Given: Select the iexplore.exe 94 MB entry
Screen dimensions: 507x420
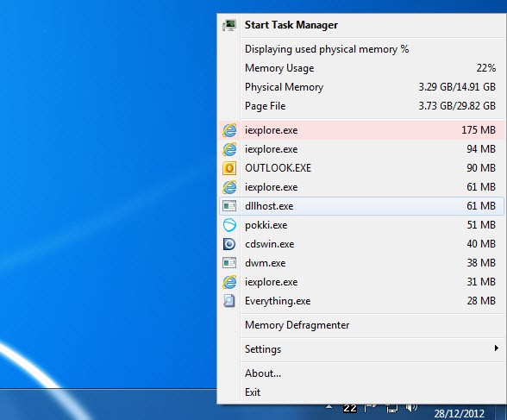Looking at the screenshot, I should coord(361,149).
